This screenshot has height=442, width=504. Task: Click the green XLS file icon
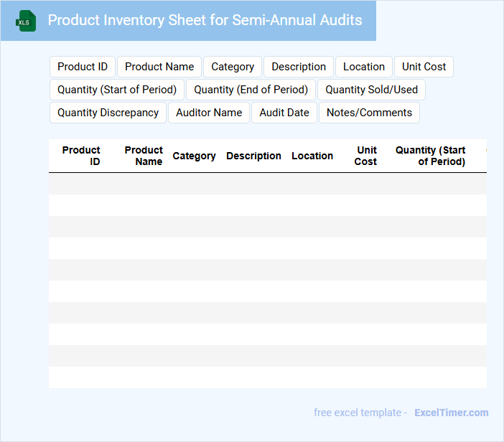pos(26,21)
